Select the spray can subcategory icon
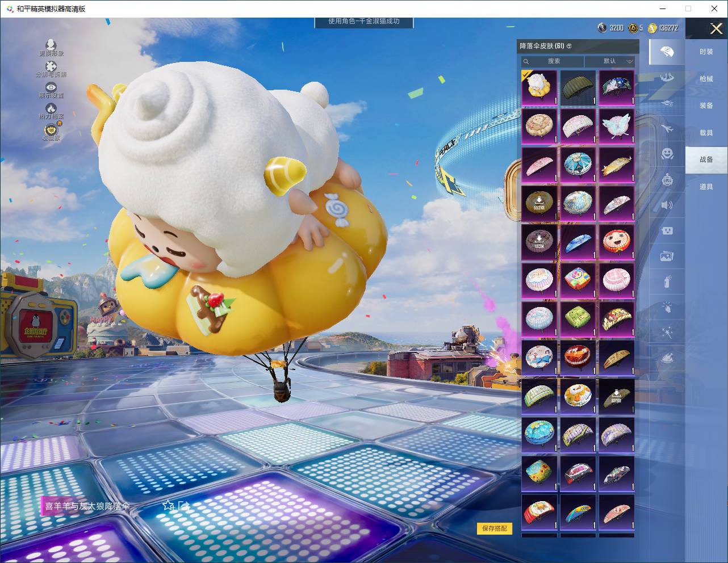Screen dimensions: 728x563 click(667, 281)
